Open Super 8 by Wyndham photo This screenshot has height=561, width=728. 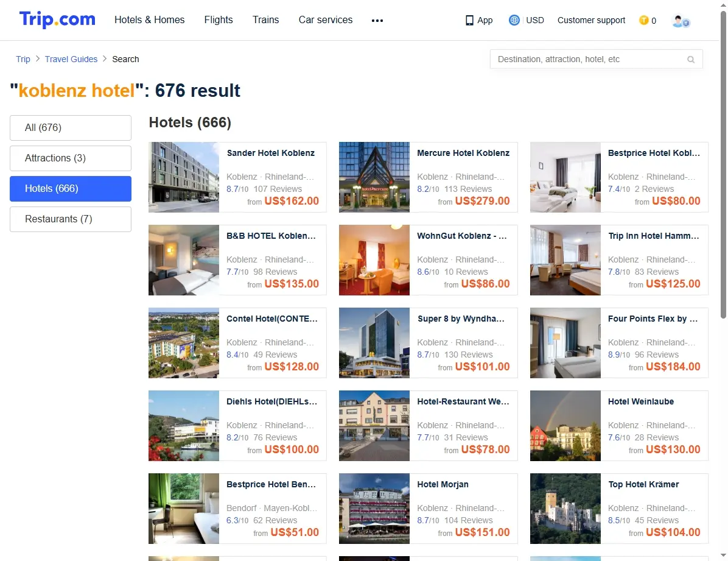pos(374,343)
